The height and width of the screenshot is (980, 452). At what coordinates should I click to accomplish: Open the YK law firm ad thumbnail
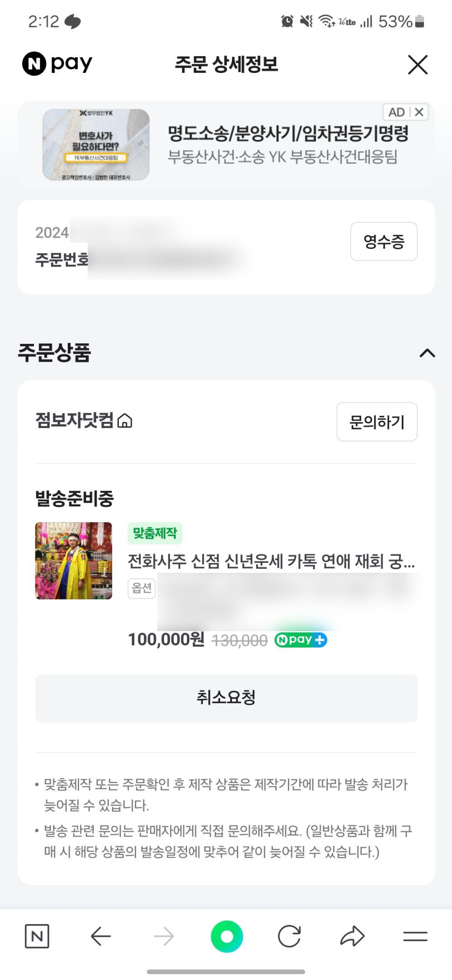[96, 145]
